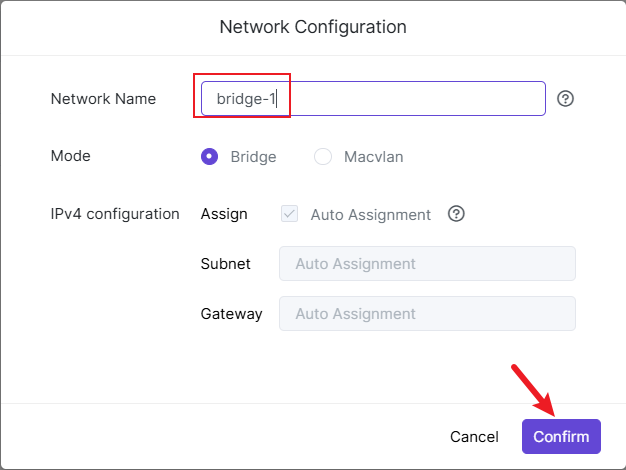The width and height of the screenshot is (626, 470).
Task: Click the Gateway input field
Action: tap(427, 314)
